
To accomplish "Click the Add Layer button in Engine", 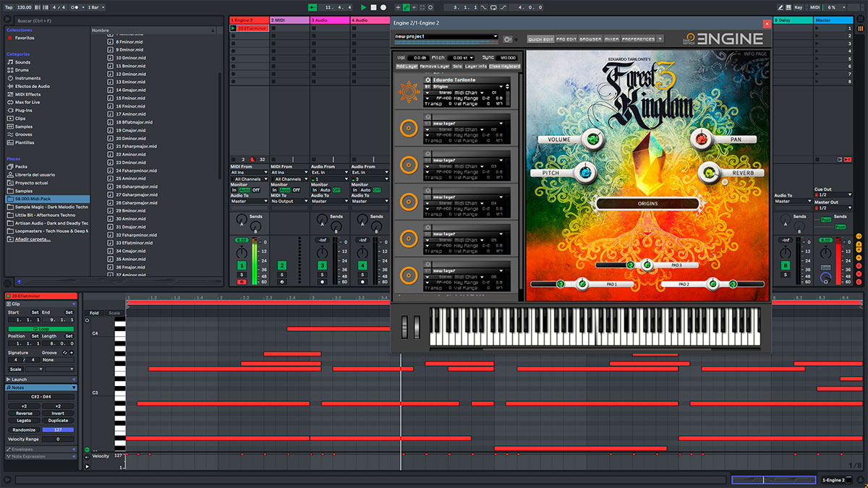I will tap(407, 66).
